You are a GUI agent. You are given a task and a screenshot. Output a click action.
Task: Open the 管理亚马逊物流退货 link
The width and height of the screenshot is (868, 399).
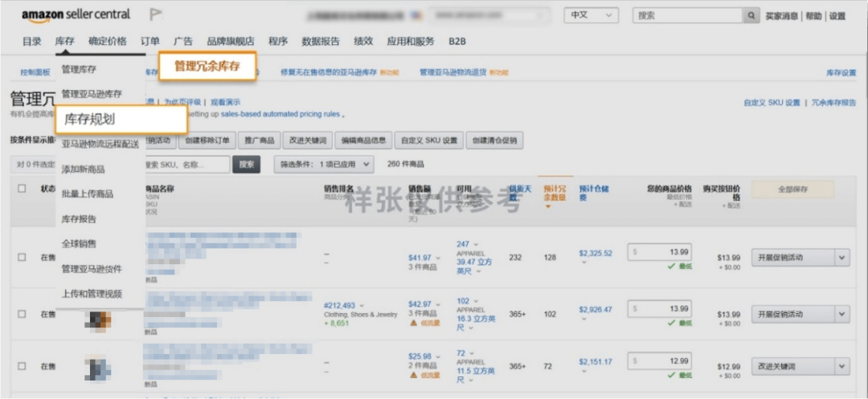452,72
